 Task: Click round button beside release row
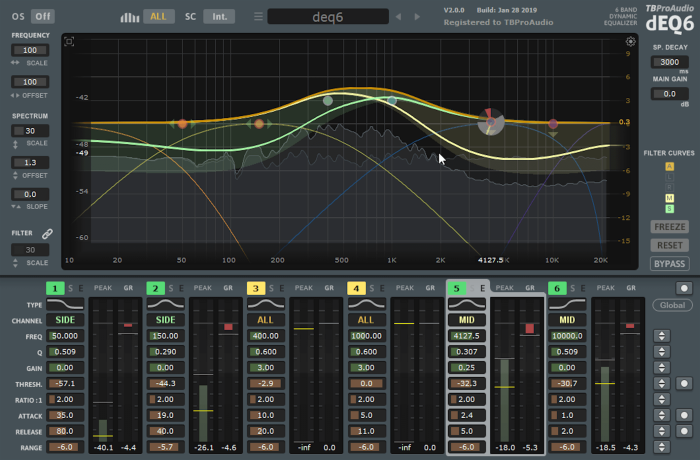[x=684, y=431]
